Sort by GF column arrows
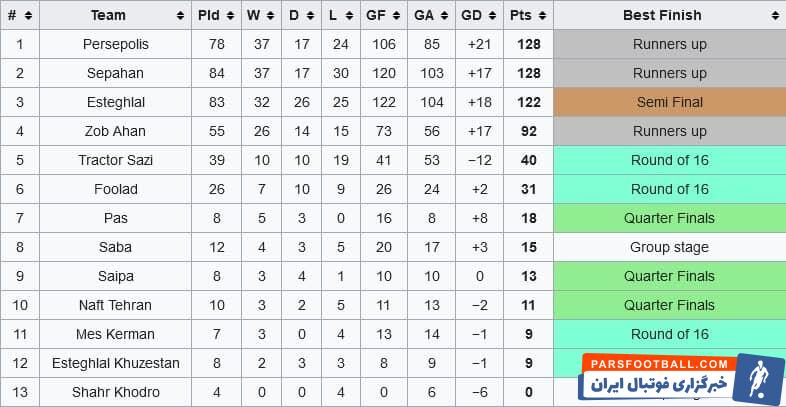Image resolution: width=786 pixels, height=407 pixels. click(x=396, y=15)
